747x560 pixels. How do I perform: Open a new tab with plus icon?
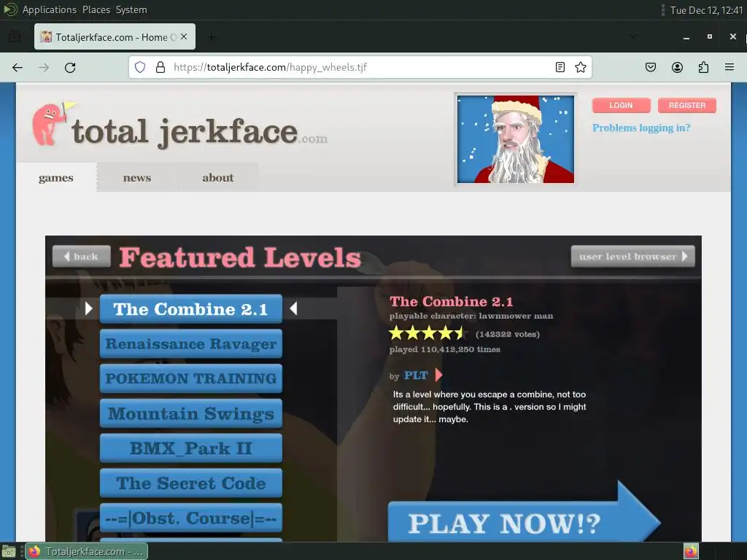tap(212, 36)
